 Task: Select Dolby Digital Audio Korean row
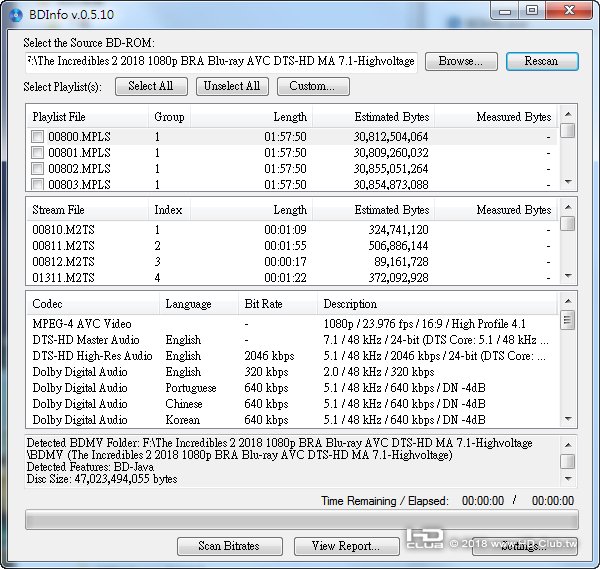292,420
